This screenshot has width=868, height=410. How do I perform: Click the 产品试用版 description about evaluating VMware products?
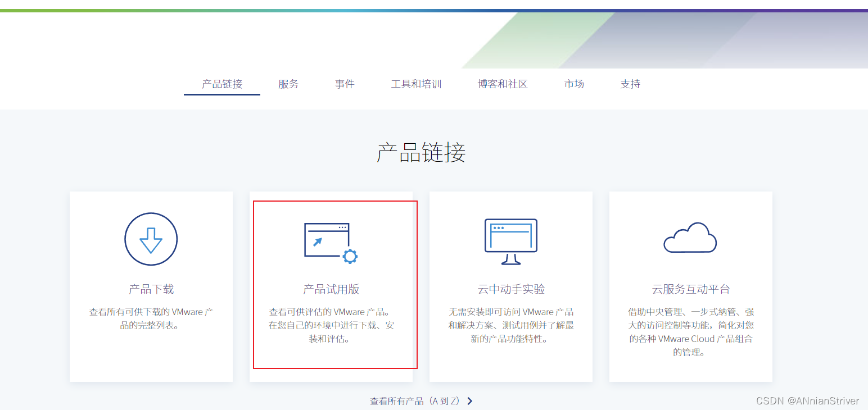(x=331, y=325)
